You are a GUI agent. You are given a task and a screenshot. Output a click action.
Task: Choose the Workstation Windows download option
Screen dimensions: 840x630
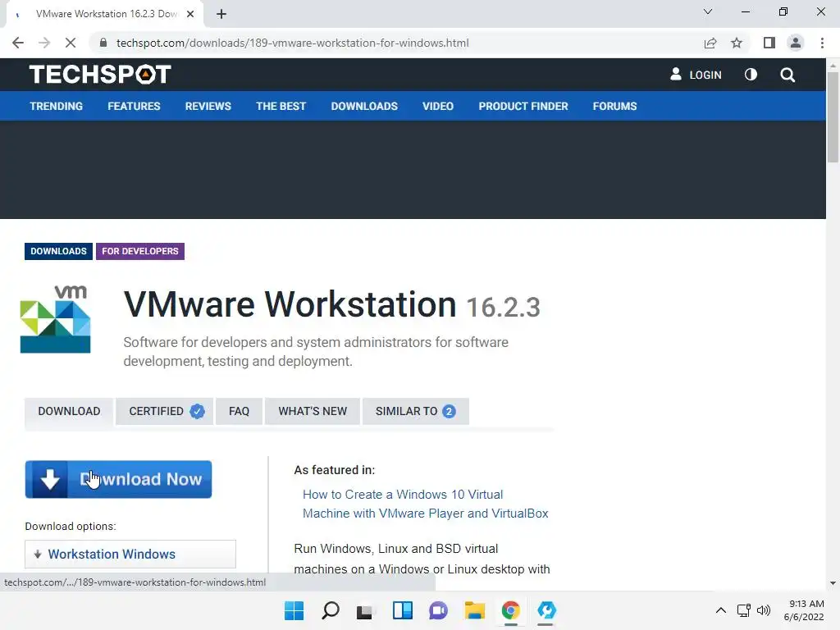[130, 554]
